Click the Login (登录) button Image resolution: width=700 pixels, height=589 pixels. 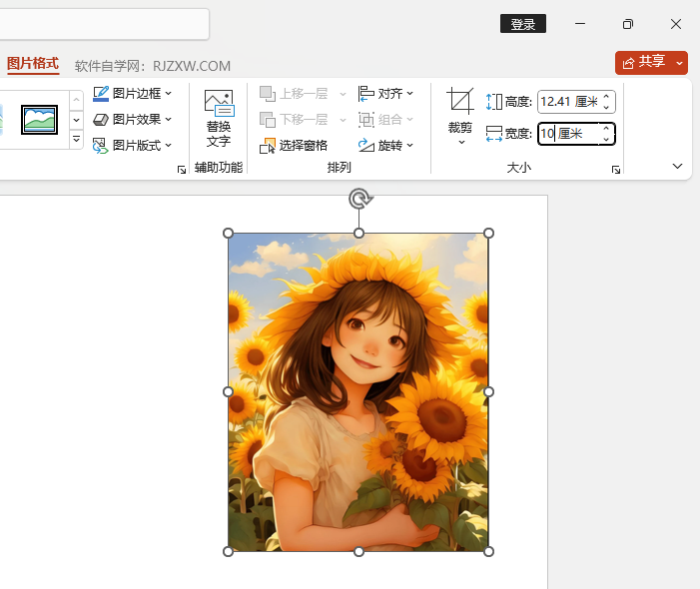[x=523, y=24]
